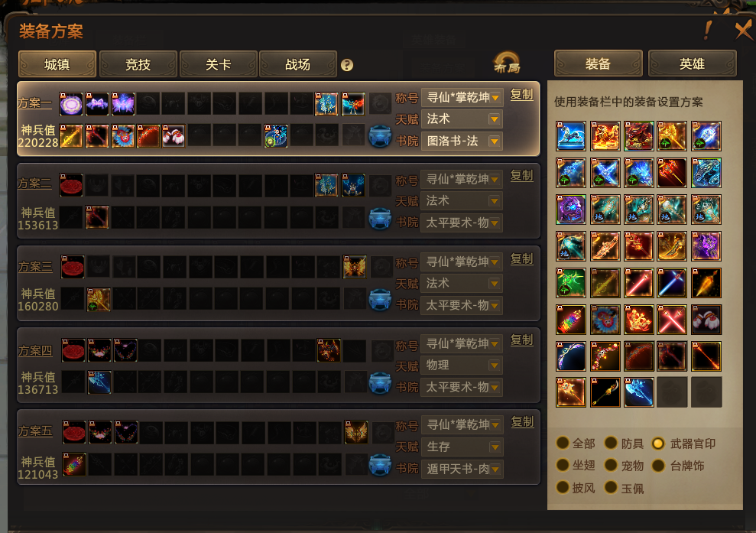
Task: Select the rainbow staff weapon in the equipment grid
Action: pos(571,320)
